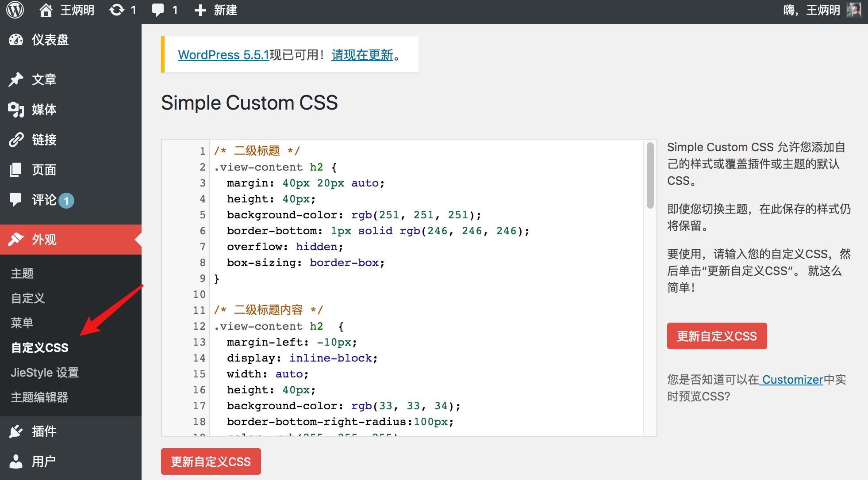The height and width of the screenshot is (480, 868).
Task: Click the pushpin icon for 文章
Action: tap(16, 80)
